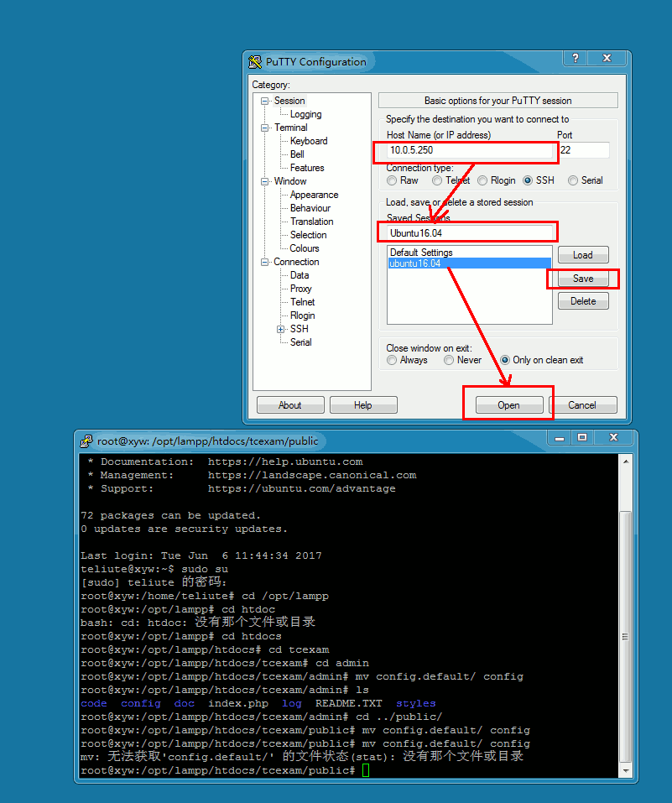Open the Translation category

(x=311, y=222)
